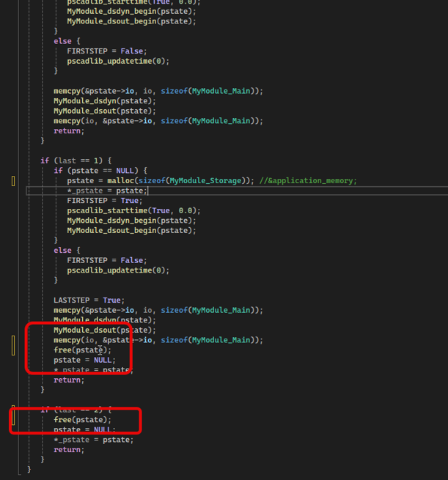448x480 pixels.
Task: Click the yellow gutter marker beside the bottom free(pstate)
Action: [13, 418]
